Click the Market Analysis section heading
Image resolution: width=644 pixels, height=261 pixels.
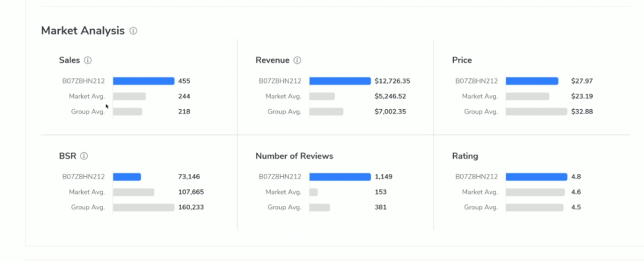pos(82,31)
